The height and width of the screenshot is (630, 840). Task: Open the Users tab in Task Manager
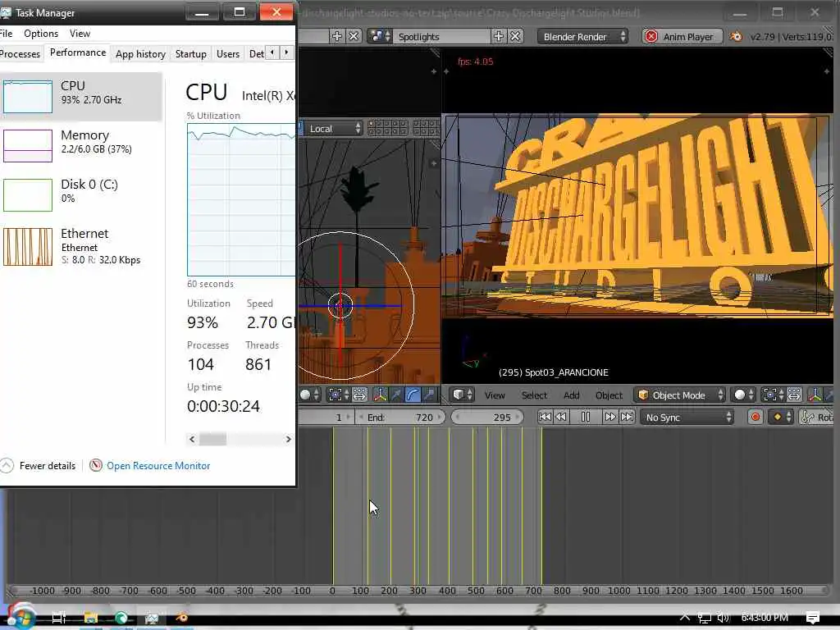click(228, 54)
